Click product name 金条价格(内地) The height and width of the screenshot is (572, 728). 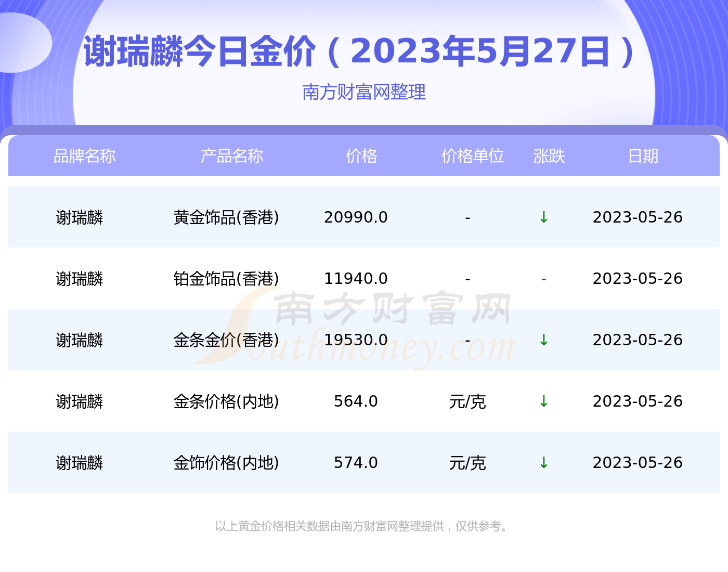tap(226, 401)
